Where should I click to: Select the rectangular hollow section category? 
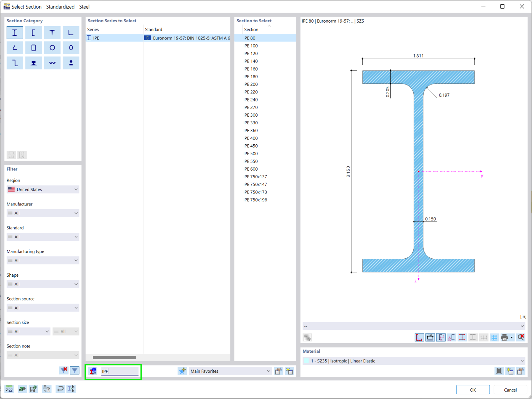click(x=34, y=48)
